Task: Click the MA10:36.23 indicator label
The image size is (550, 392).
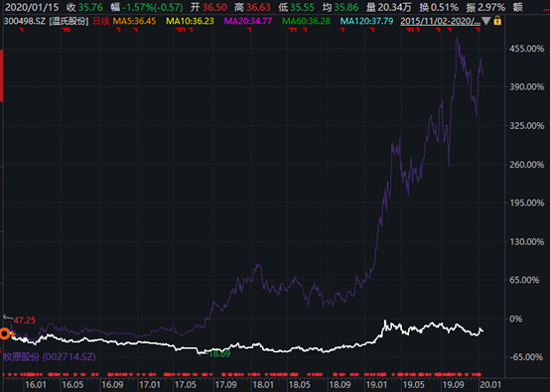Action: pos(190,21)
